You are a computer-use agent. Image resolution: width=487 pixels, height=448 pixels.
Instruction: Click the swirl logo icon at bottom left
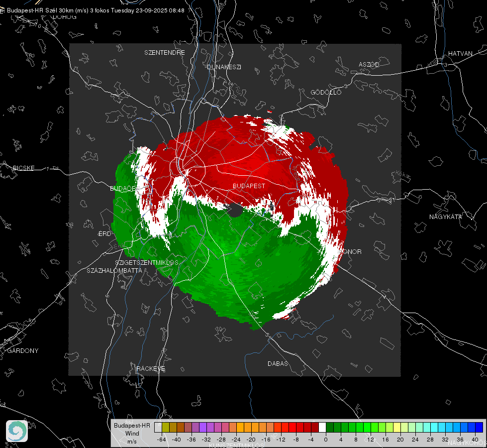coord(17,431)
